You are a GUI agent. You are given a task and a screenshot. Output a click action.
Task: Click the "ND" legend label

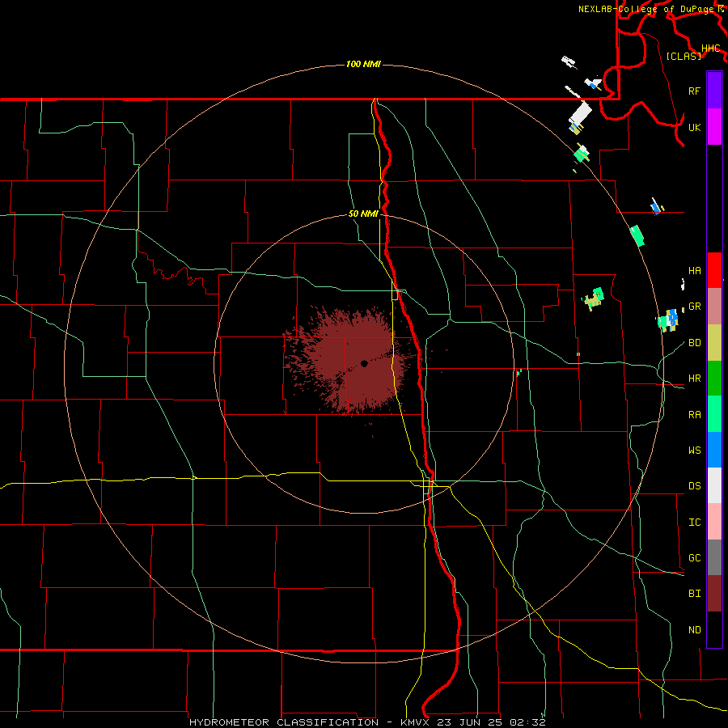point(694,629)
